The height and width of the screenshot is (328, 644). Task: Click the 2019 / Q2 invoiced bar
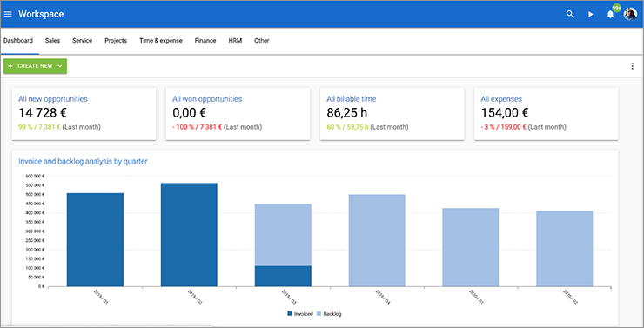coord(189,235)
